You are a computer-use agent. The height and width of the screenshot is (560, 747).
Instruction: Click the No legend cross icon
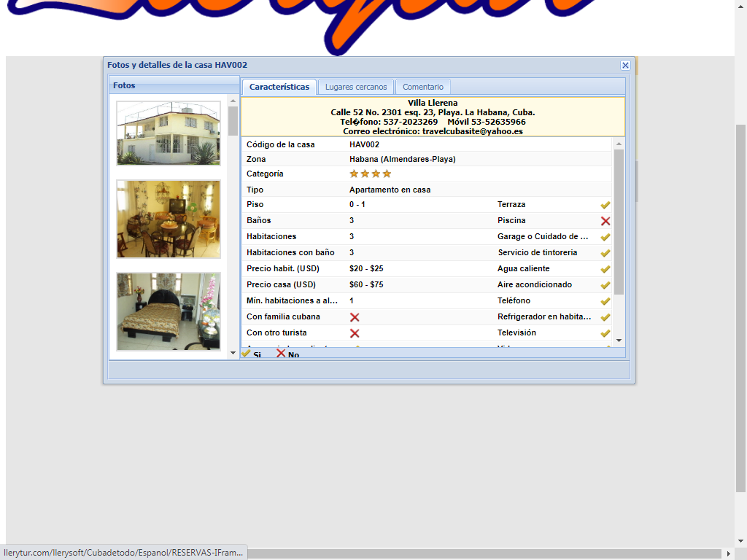281,354
